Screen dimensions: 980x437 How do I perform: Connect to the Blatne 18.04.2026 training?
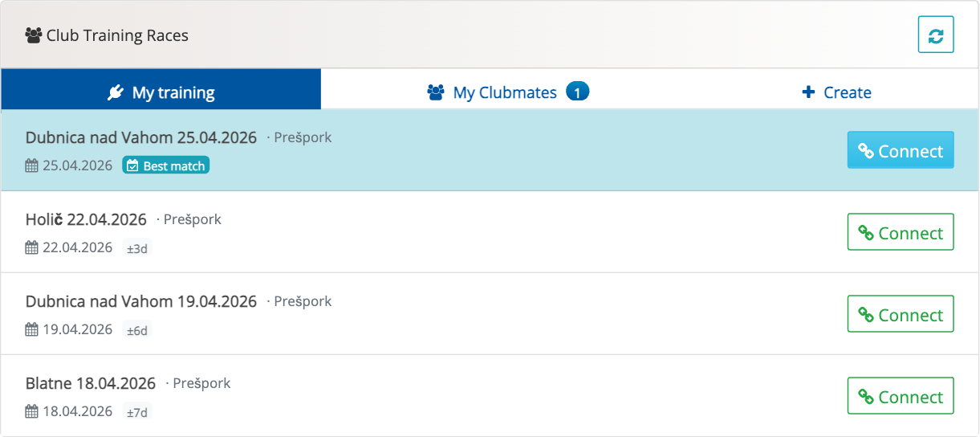pyautogui.click(x=901, y=397)
